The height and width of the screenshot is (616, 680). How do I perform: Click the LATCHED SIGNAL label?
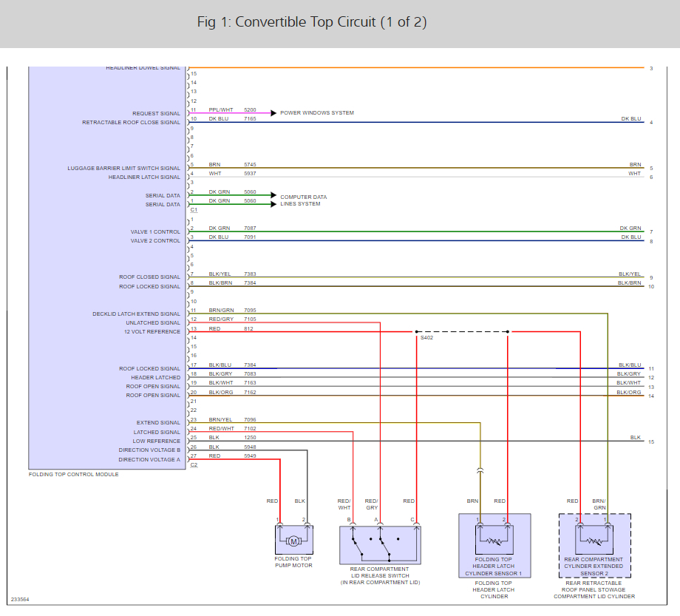[x=157, y=433]
